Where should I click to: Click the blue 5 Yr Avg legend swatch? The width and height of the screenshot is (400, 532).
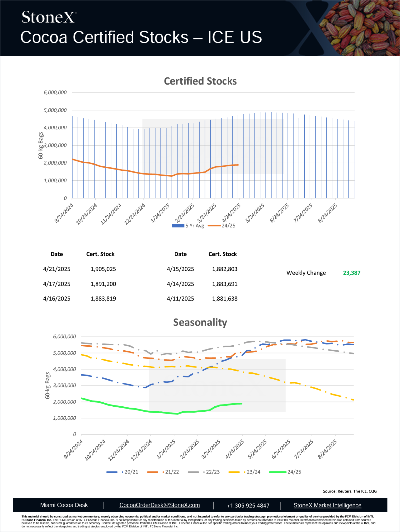pyautogui.click(x=178, y=226)
